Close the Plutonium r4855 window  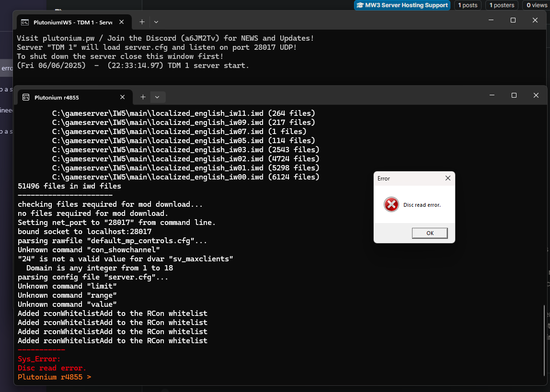point(536,95)
